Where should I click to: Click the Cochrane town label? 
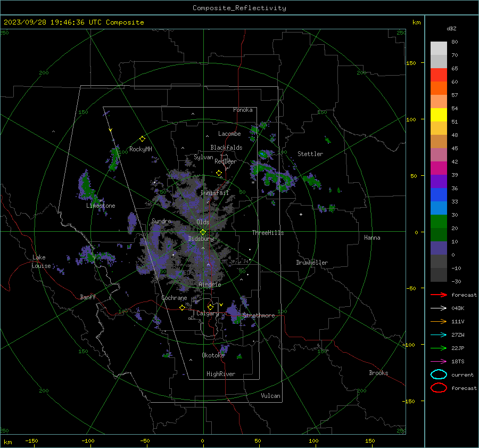point(174,298)
